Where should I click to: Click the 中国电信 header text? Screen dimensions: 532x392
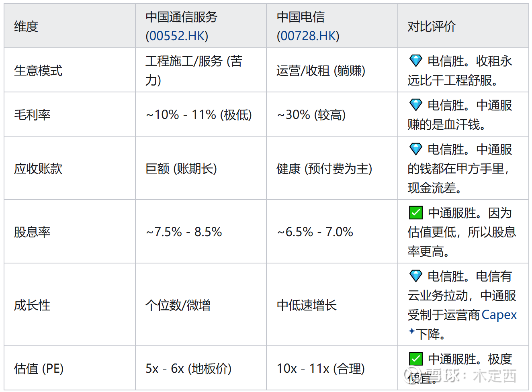point(301,17)
